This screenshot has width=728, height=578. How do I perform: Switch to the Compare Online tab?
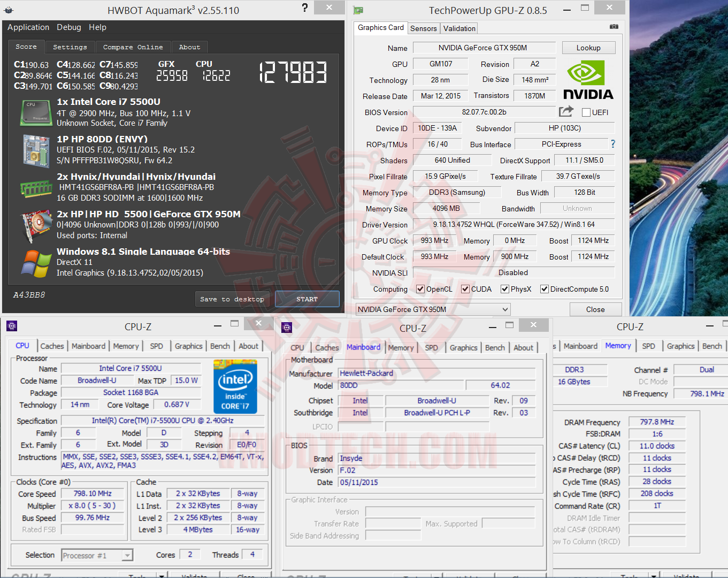point(133,47)
